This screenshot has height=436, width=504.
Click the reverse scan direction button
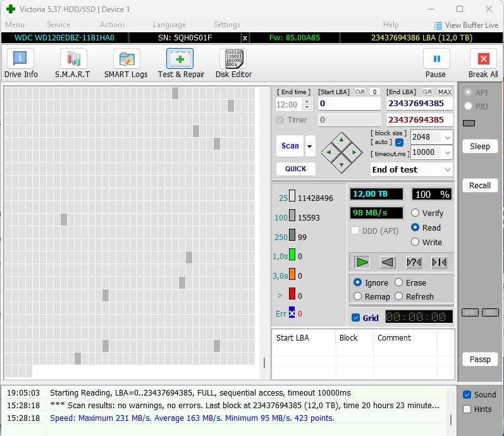click(x=388, y=262)
